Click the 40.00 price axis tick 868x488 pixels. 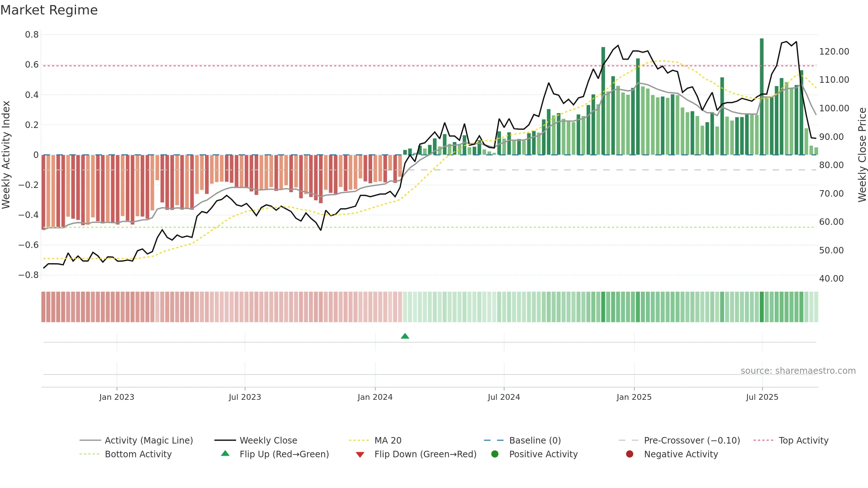831,278
